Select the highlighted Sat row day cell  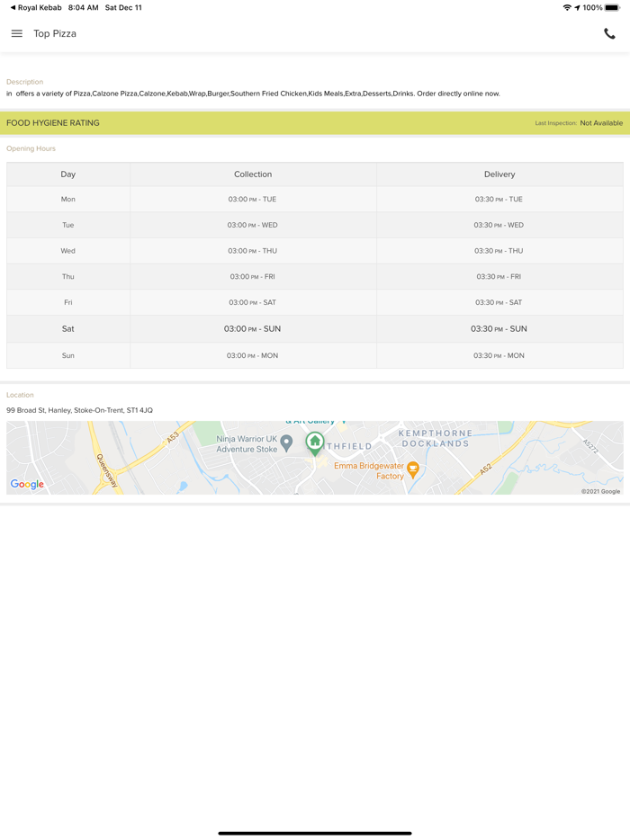tap(68, 328)
